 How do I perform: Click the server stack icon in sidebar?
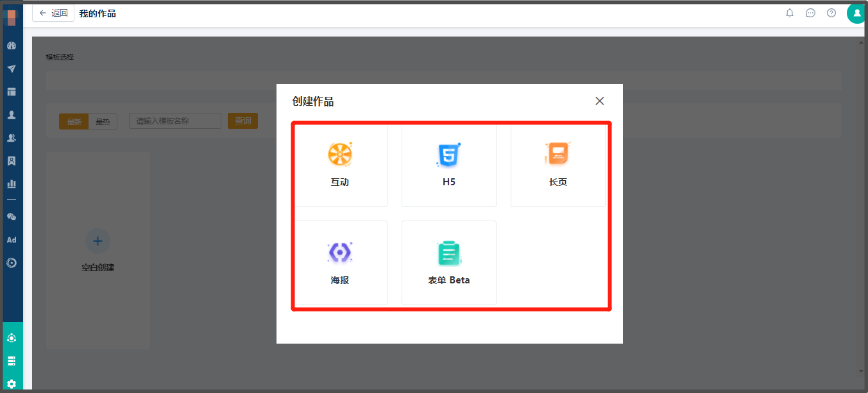pyautogui.click(x=12, y=361)
